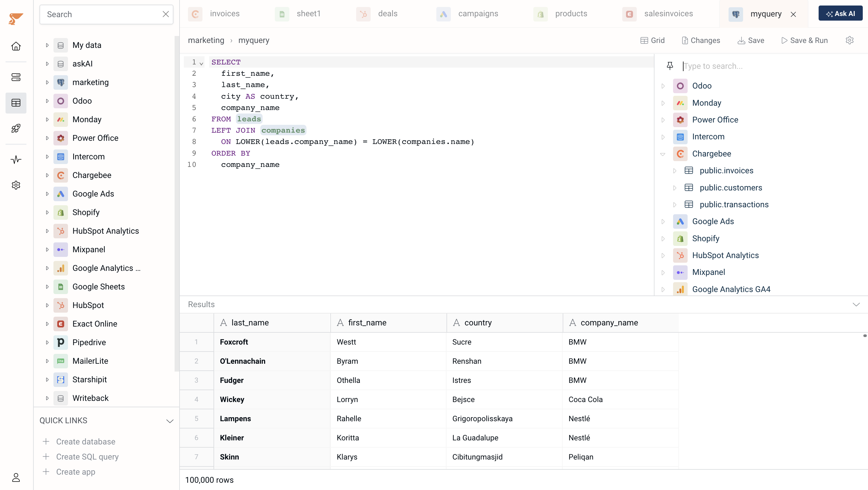Click the Intercom icon in the right panel

[680, 137]
